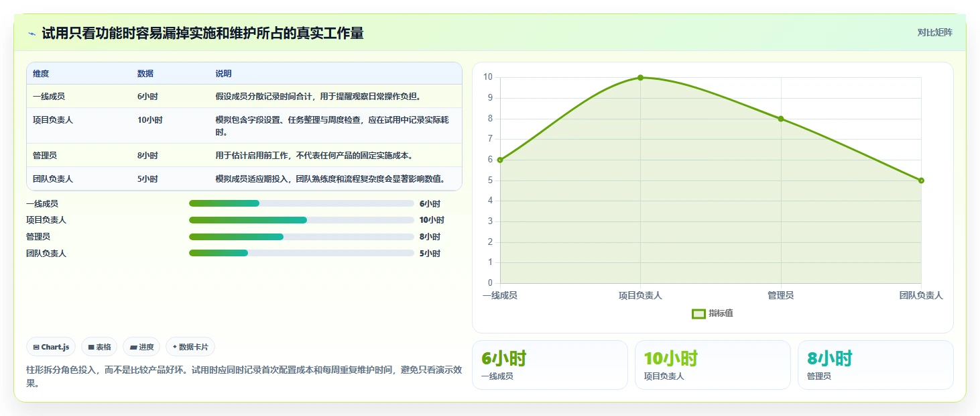Viewport: 980px width, 416px height.
Task: Click the 10小时 项目负责人 data card
Action: click(x=713, y=365)
